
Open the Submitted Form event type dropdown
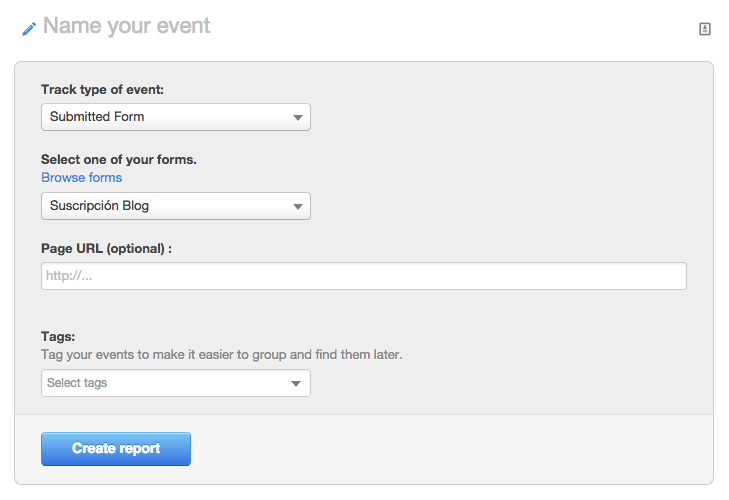point(176,117)
